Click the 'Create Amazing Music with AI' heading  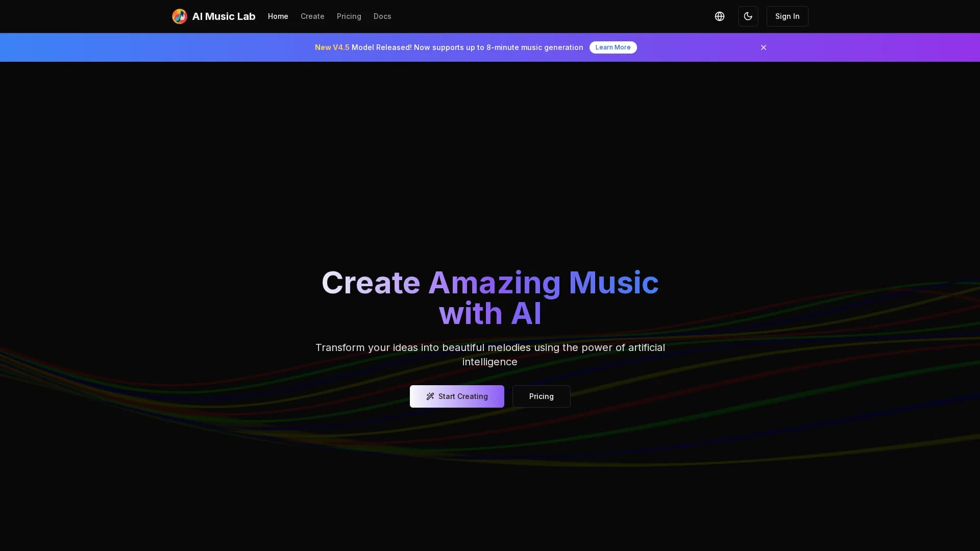click(x=490, y=297)
